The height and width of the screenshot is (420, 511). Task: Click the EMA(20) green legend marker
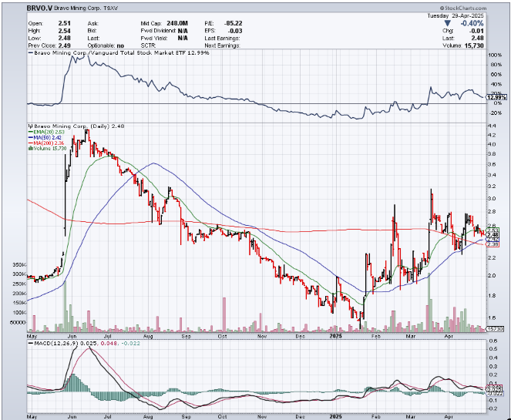pos(29,132)
